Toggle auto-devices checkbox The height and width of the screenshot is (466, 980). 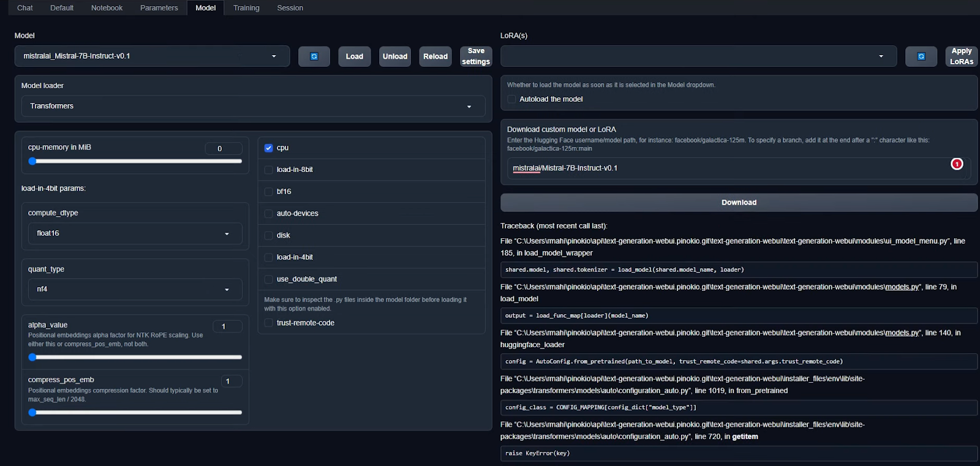pos(268,214)
